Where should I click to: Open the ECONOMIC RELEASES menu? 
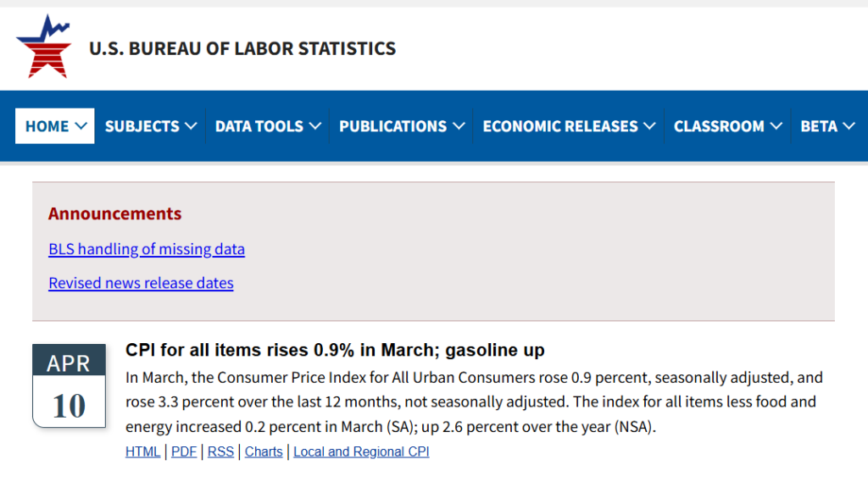[569, 126]
